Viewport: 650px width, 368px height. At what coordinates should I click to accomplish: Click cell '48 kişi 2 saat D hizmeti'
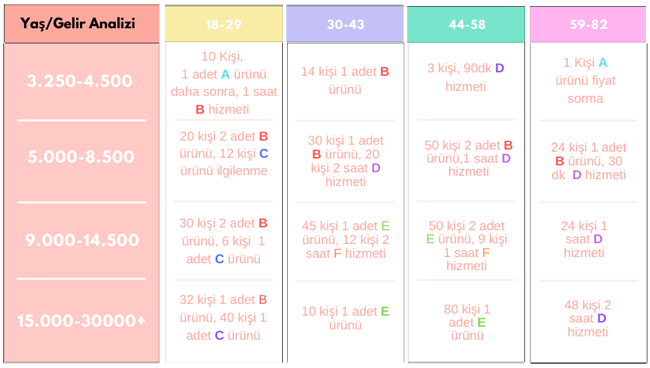click(587, 318)
